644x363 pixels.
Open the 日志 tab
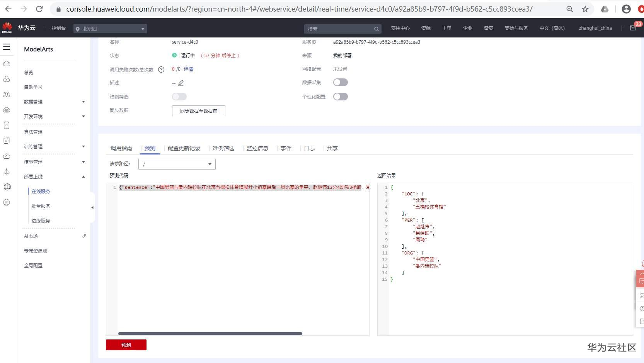309,148
